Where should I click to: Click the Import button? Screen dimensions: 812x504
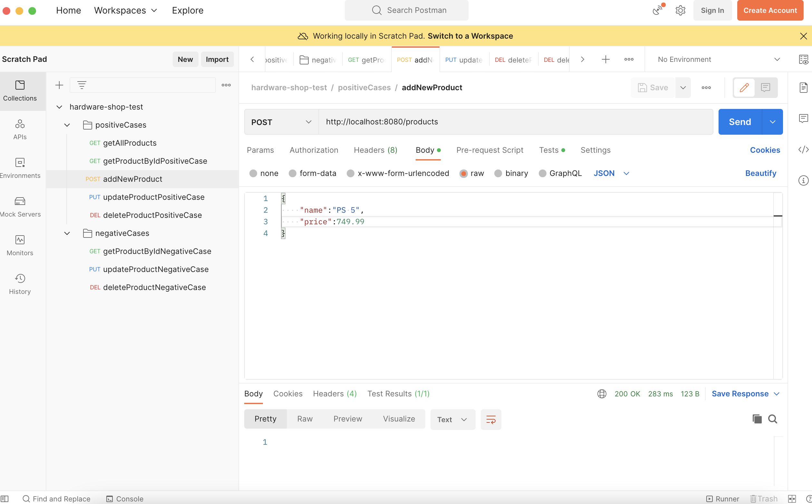(217, 59)
